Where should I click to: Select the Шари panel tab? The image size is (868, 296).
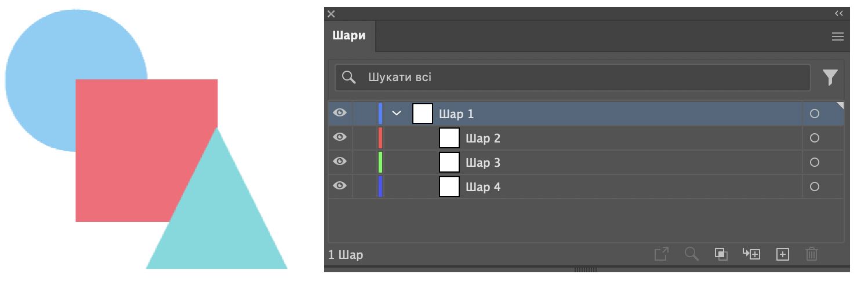tap(349, 36)
